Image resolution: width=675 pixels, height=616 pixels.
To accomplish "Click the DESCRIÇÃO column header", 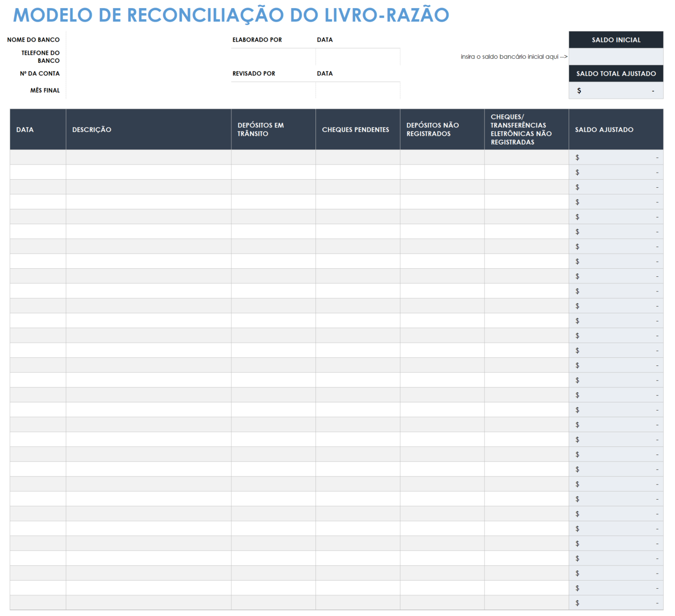I will coord(148,130).
